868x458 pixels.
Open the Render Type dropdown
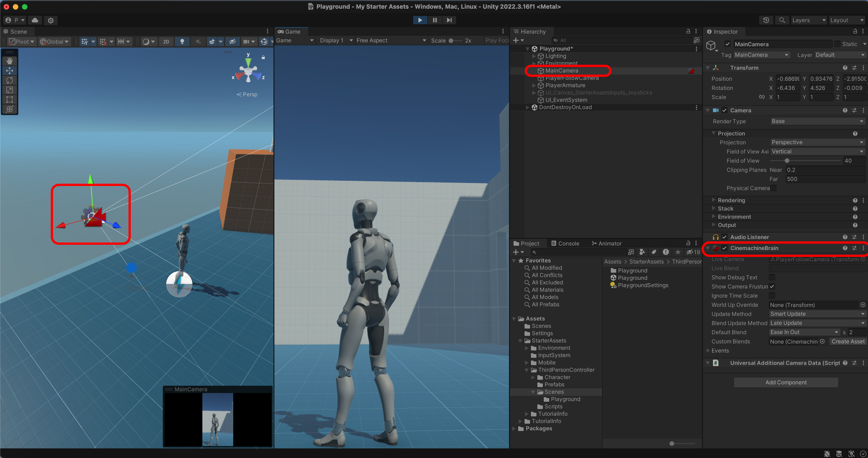pos(817,121)
